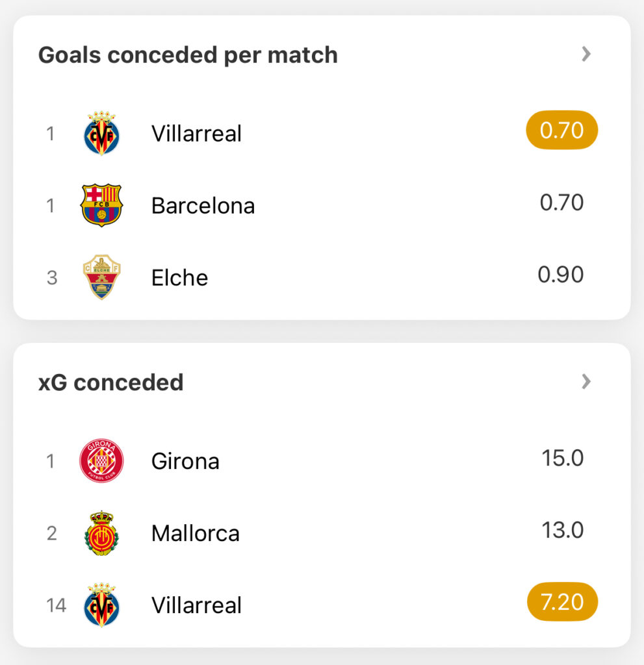This screenshot has width=644, height=665.
Task: Open the xG conceded heading
Action: tap(111, 383)
